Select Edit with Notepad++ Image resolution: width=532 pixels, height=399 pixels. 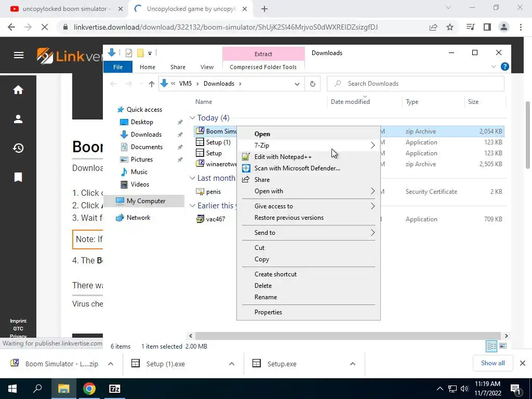pos(309,157)
